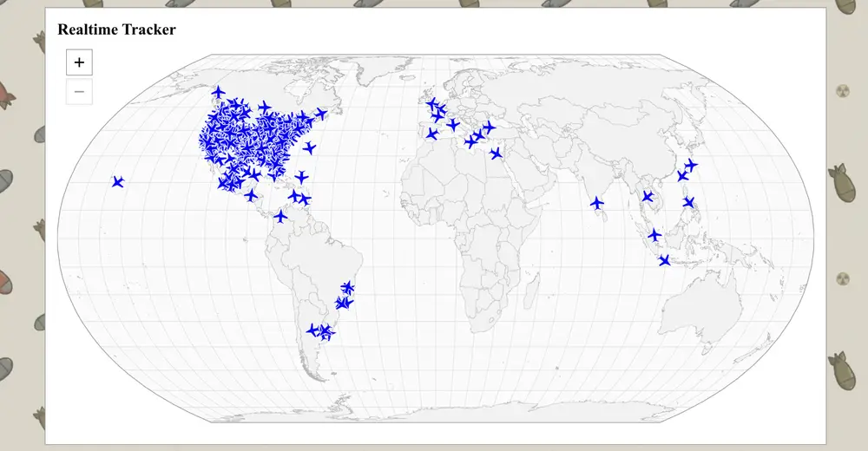Image resolution: width=868 pixels, height=451 pixels.
Task: Select the plane southwest of Japan, near Korea
Action: tap(683, 175)
